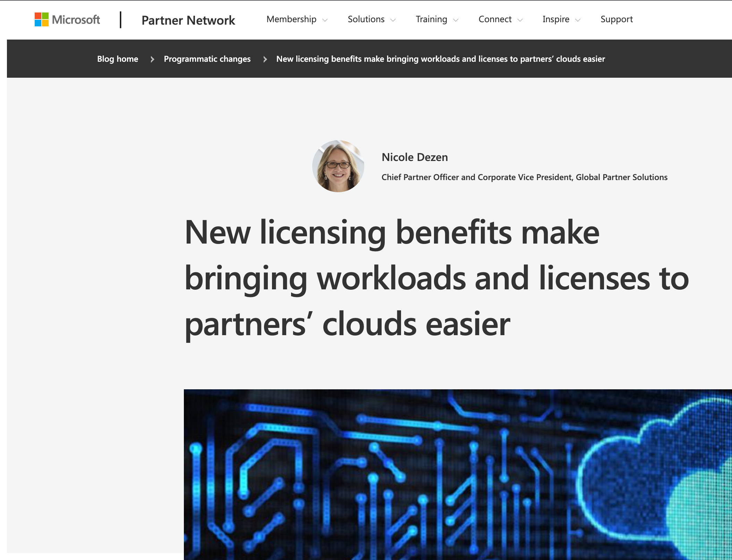Click the current article breadcrumb title

pos(441,59)
